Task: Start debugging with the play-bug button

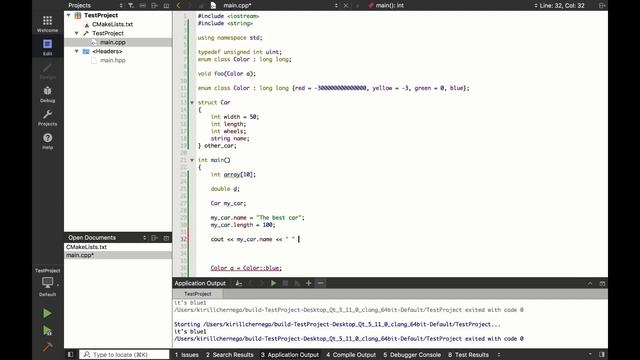Action: tap(47, 330)
